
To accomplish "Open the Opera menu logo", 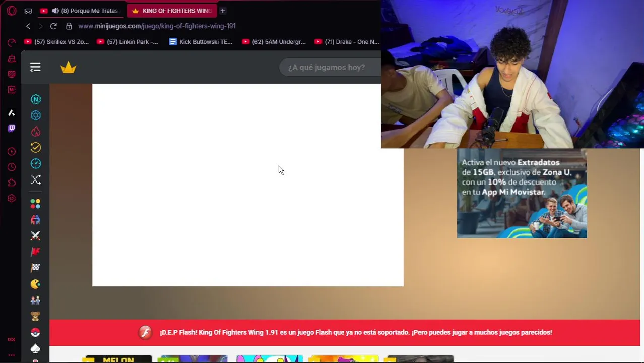I will click(x=12, y=11).
